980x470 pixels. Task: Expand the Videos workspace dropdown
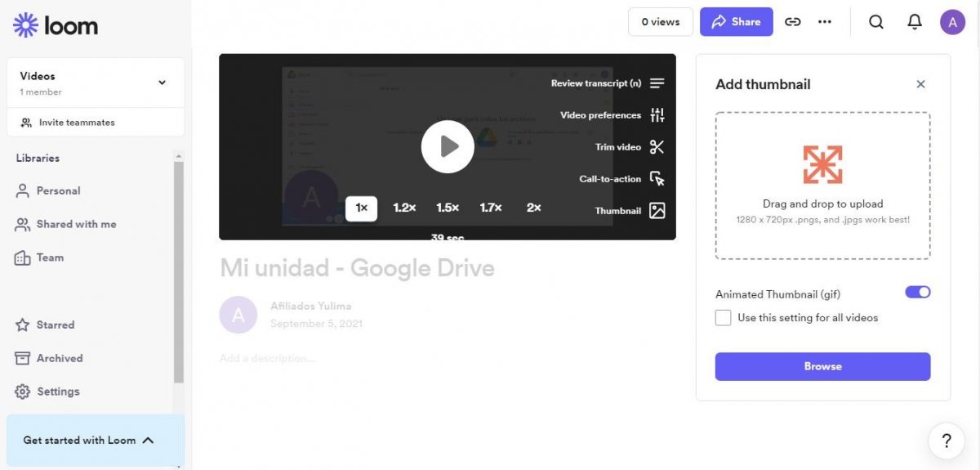(x=162, y=83)
